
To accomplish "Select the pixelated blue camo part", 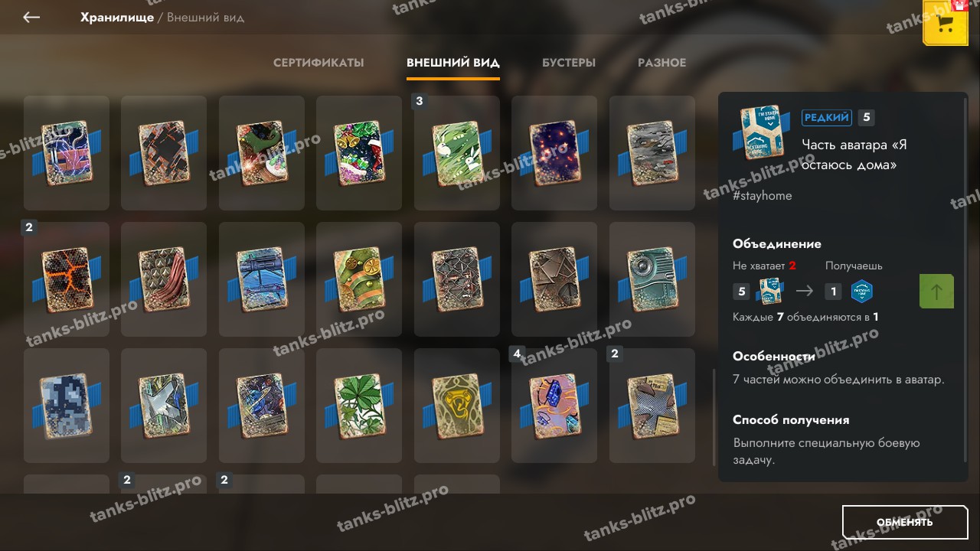I will (x=66, y=405).
